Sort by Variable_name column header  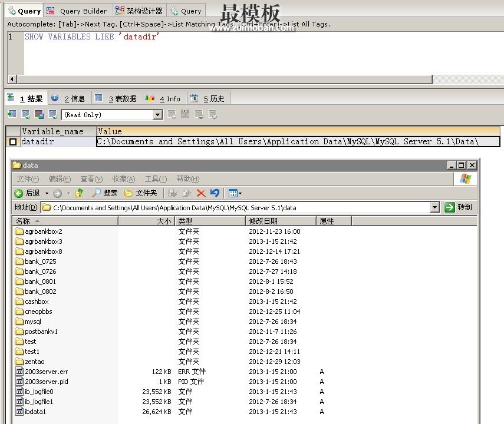click(58, 131)
